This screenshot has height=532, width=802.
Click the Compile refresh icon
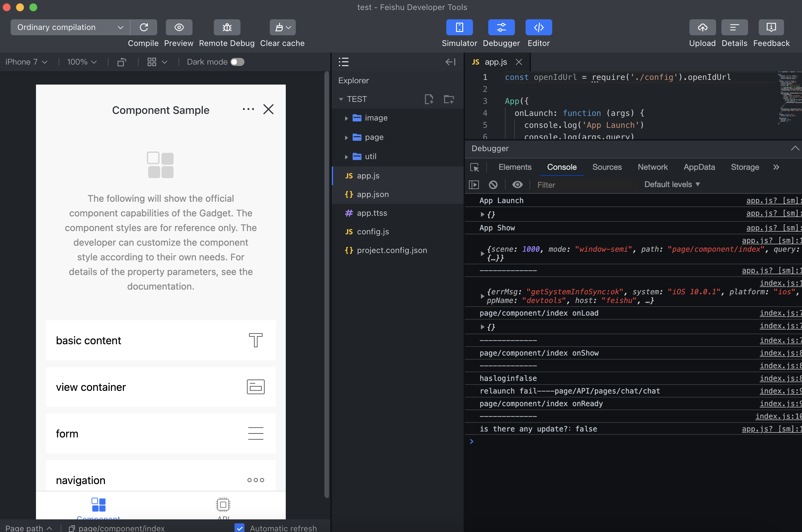click(144, 27)
